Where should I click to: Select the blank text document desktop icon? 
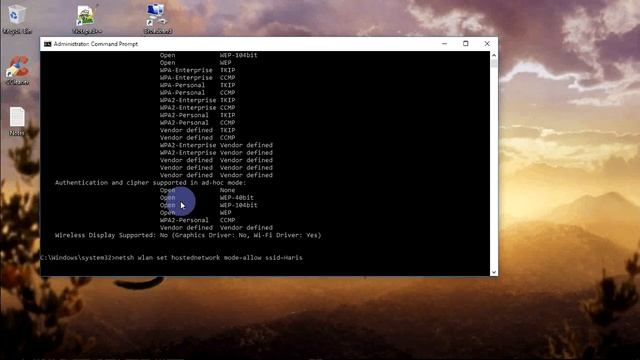tap(17, 121)
